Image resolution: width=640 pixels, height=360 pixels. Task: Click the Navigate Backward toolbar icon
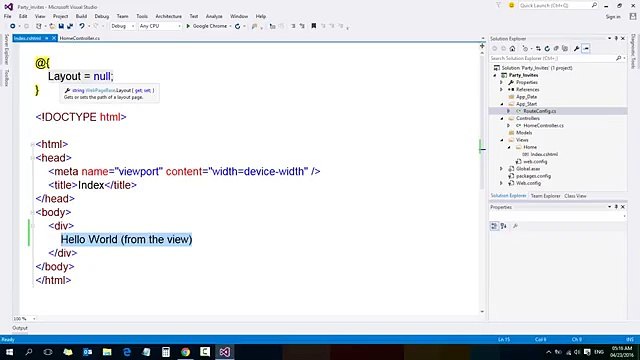[x=13, y=26]
